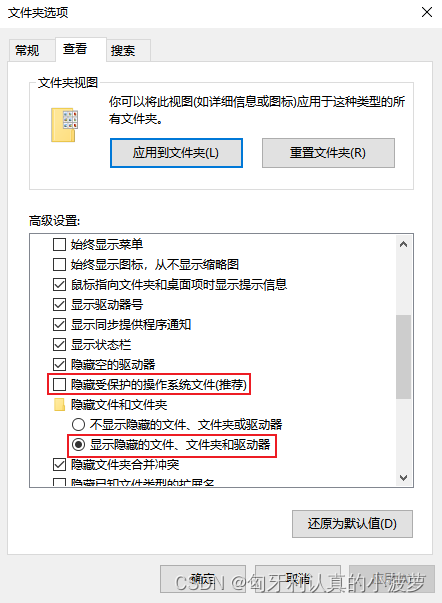
Task: Click the scrollbar up arrow
Action: tap(403, 244)
